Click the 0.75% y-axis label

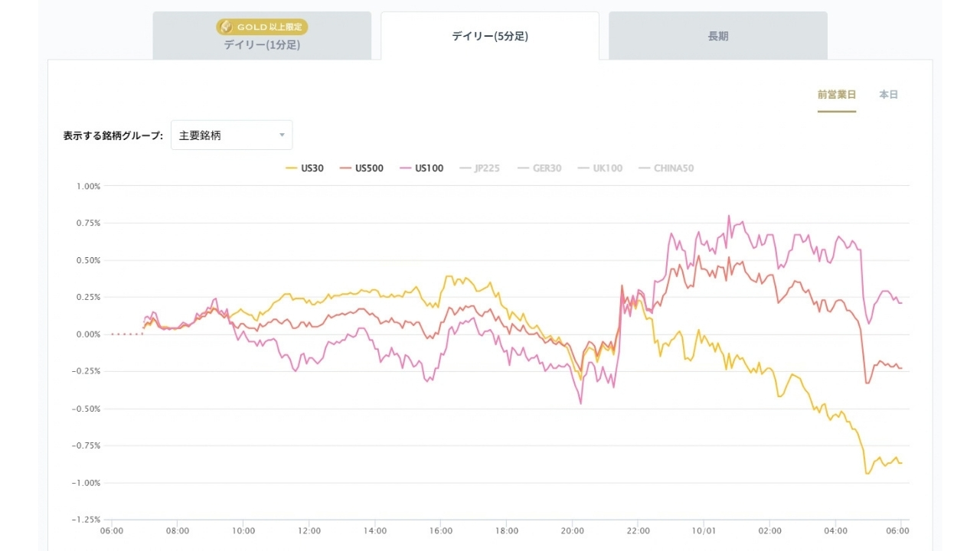pos(88,223)
